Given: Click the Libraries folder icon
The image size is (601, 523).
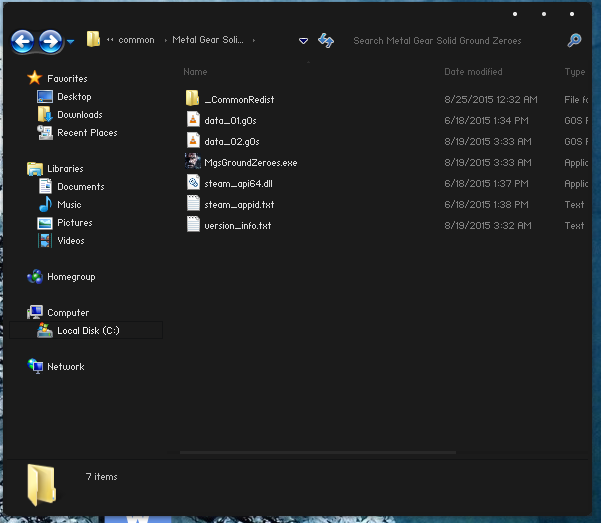Looking at the screenshot, I should (x=35, y=168).
